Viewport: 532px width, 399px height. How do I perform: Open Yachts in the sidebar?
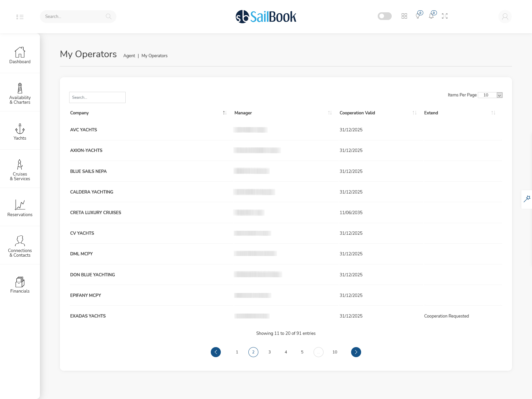pos(20,132)
